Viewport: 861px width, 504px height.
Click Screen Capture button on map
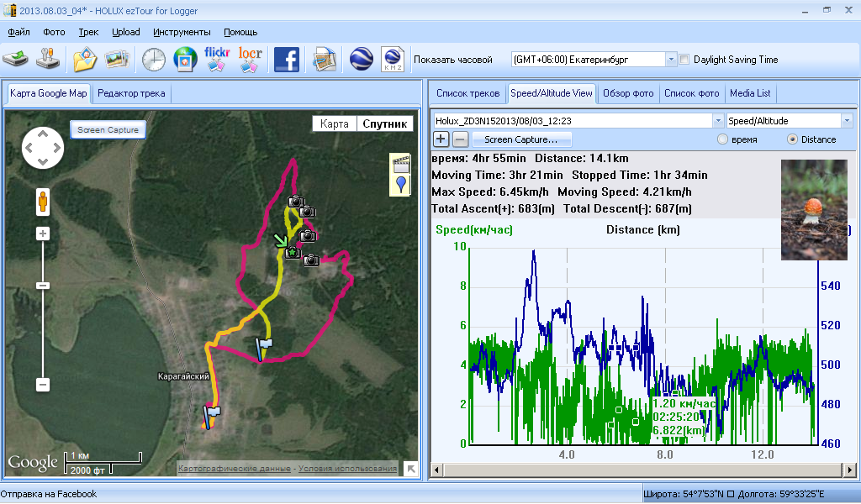click(x=108, y=130)
